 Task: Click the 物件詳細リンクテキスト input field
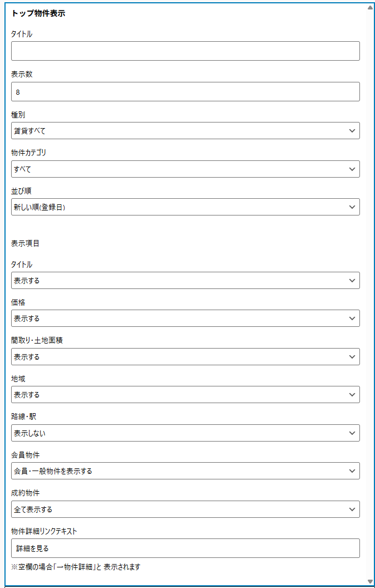[x=185, y=548]
